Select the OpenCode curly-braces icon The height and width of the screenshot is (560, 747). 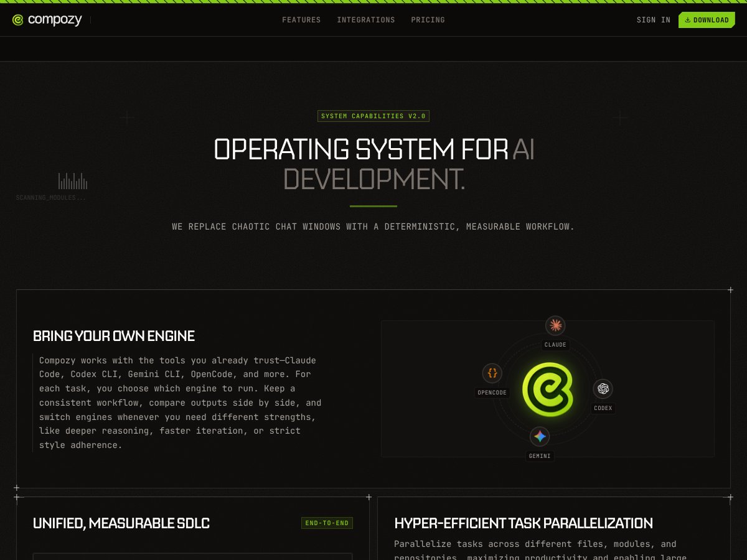[492, 374]
